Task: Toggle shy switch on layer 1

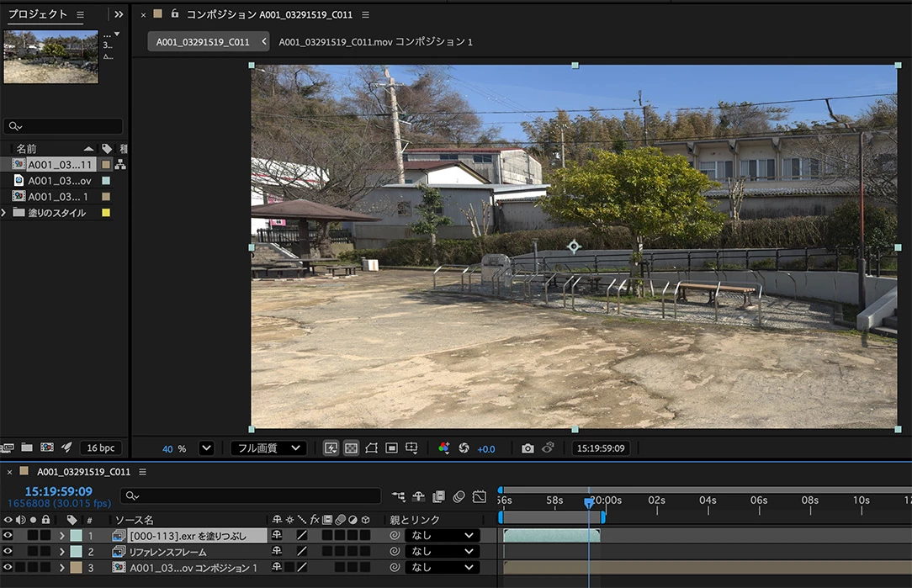Action: click(x=277, y=535)
